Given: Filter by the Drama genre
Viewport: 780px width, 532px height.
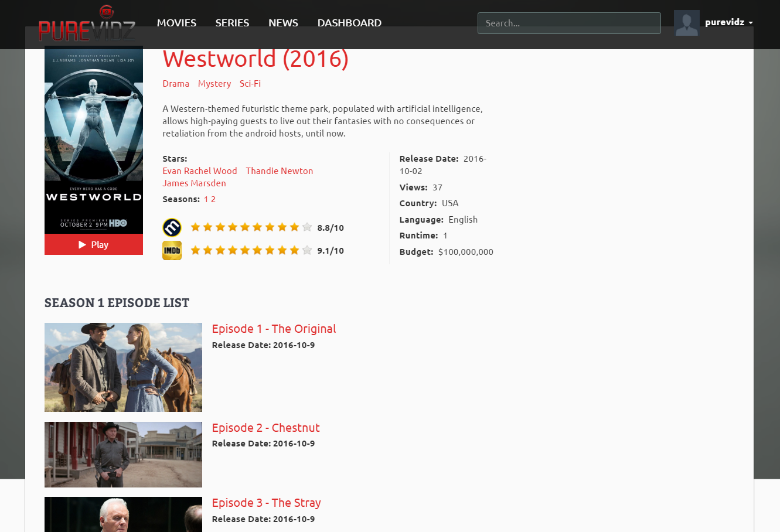Looking at the screenshot, I should click(x=176, y=84).
